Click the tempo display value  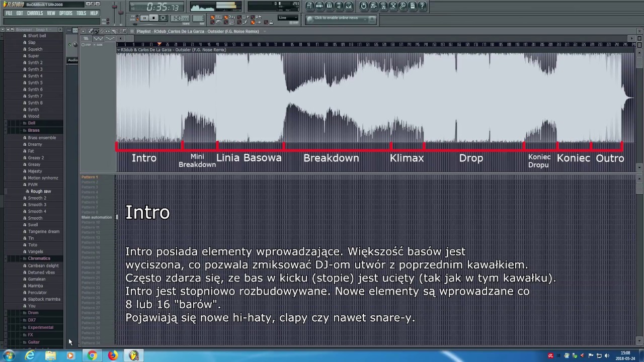point(180,18)
